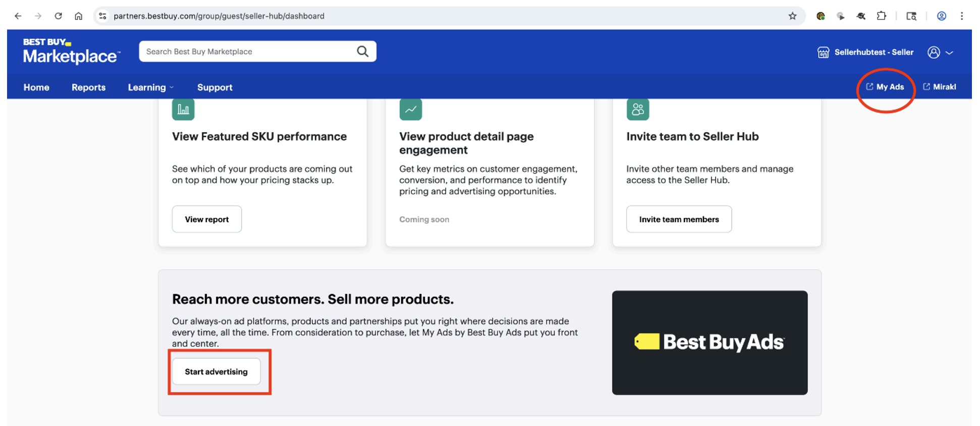The image size is (980, 426).
Task: Click the Invite team people icon
Action: (638, 109)
